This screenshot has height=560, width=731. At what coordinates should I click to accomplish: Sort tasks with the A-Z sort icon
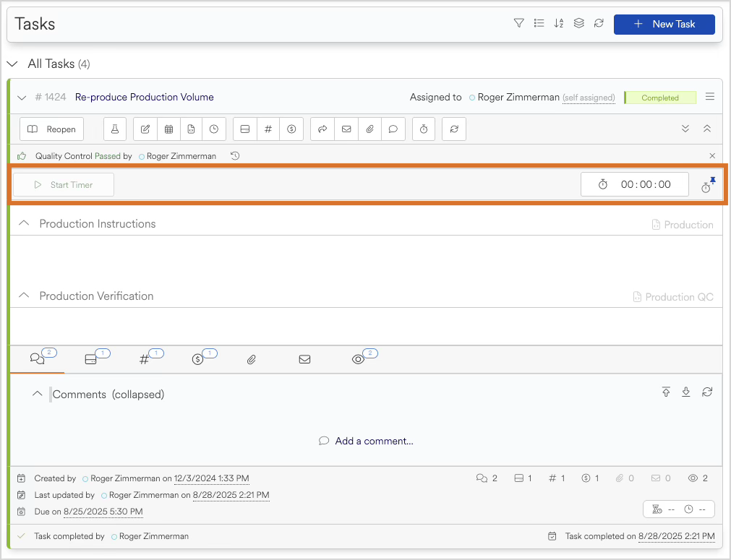558,23
